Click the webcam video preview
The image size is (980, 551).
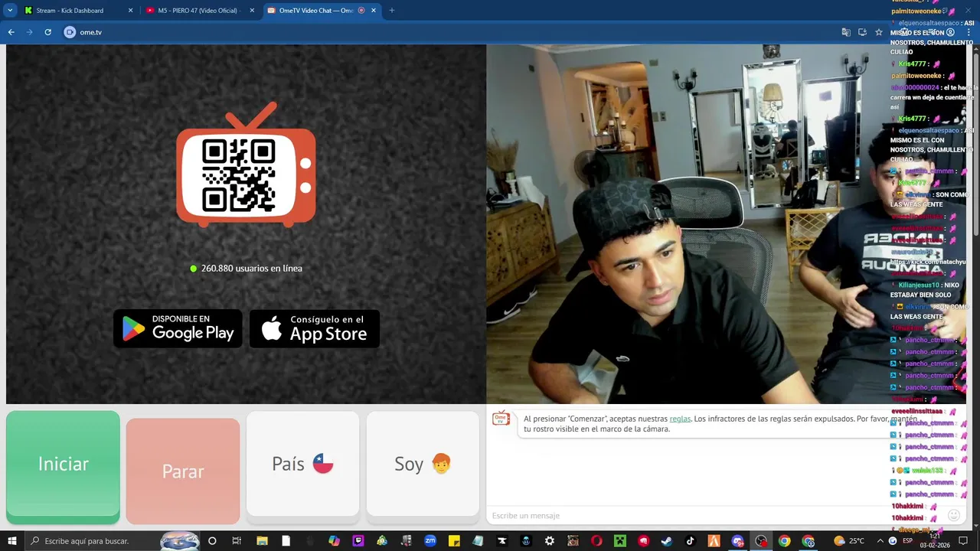[x=726, y=223]
